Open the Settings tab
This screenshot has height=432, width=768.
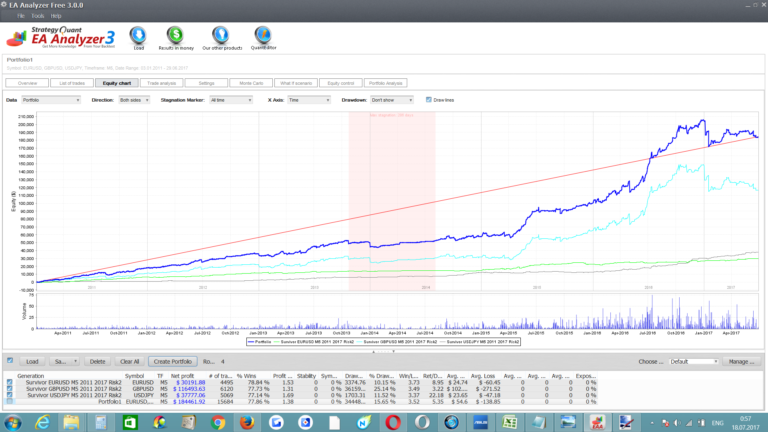click(x=206, y=83)
